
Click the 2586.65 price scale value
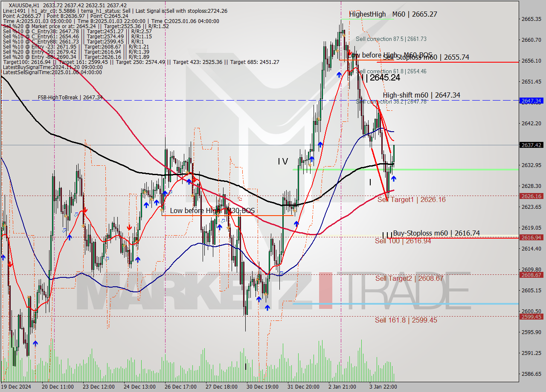tap(531, 374)
